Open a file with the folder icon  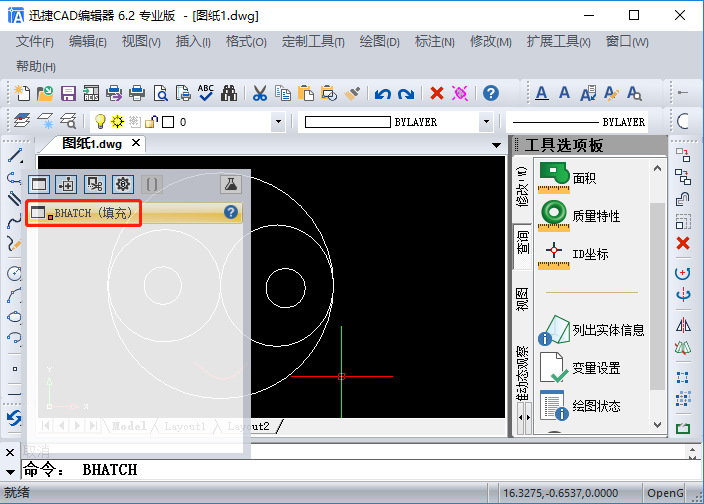45,93
